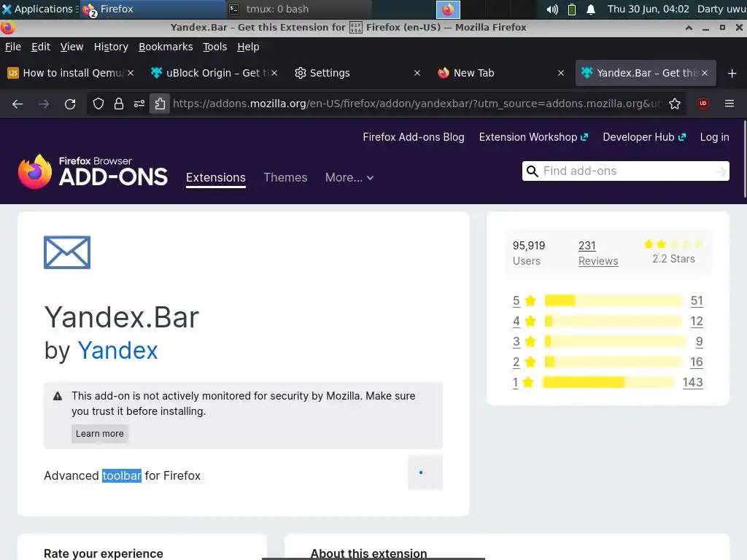Close the How to install Qemu tab

pos(131,73)
